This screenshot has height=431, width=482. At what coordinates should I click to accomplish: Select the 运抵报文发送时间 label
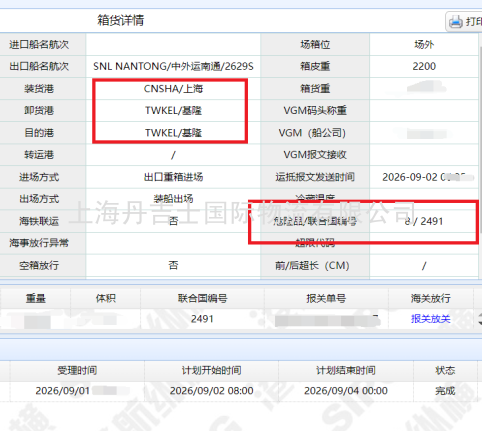pos(315,177)
